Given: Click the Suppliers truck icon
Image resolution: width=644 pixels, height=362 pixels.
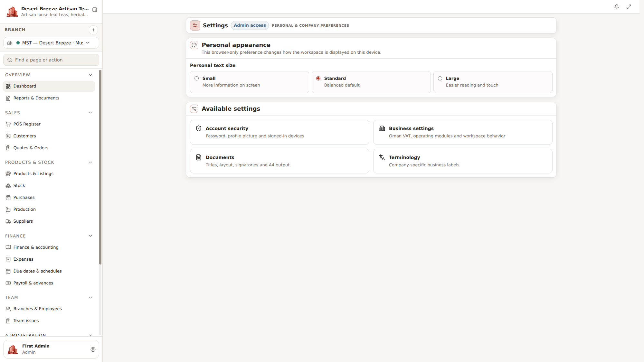Looking at the screenshot, I should [8, 221].
